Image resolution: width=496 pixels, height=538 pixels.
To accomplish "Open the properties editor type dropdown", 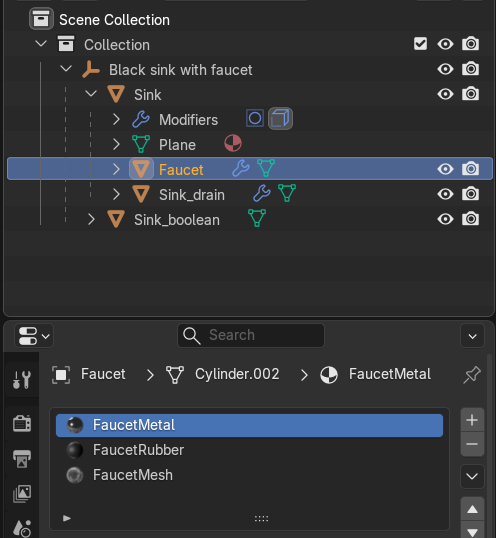I will point(34,336).
